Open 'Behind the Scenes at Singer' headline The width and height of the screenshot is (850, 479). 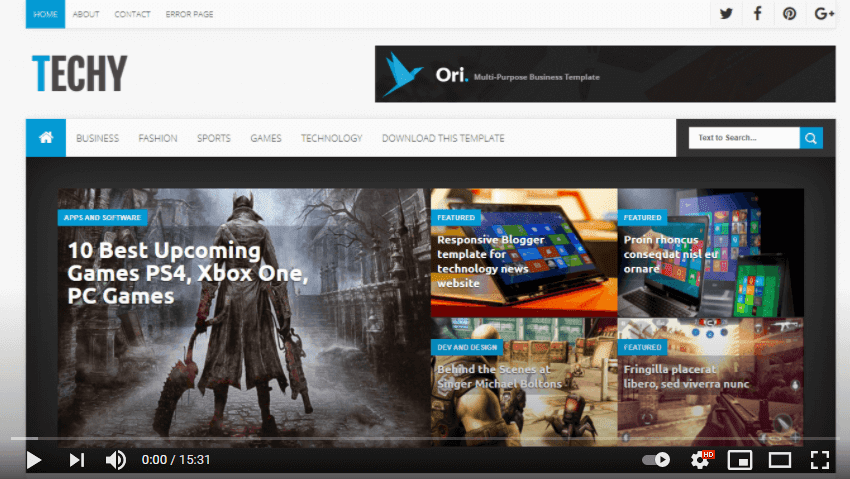click(499, 376)
